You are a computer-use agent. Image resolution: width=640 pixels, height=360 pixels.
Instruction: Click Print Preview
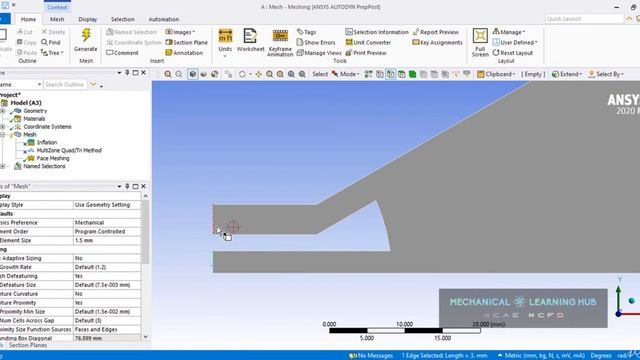(366, 53)
